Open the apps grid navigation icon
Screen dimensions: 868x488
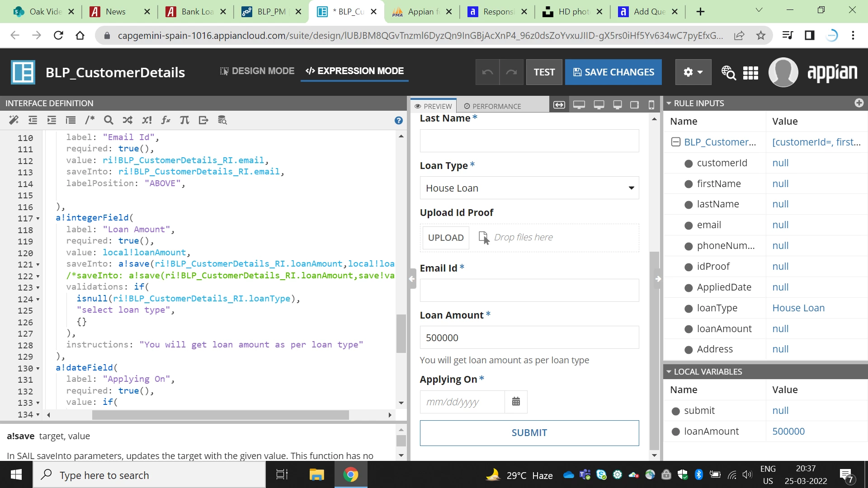pos(750,72)
